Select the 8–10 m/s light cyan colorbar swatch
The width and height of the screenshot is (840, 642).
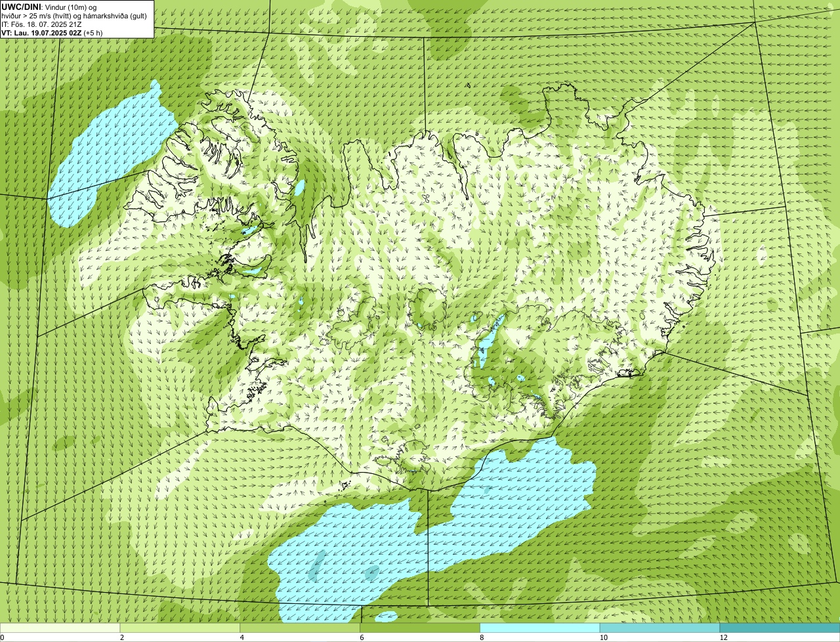tap(540, 628)
